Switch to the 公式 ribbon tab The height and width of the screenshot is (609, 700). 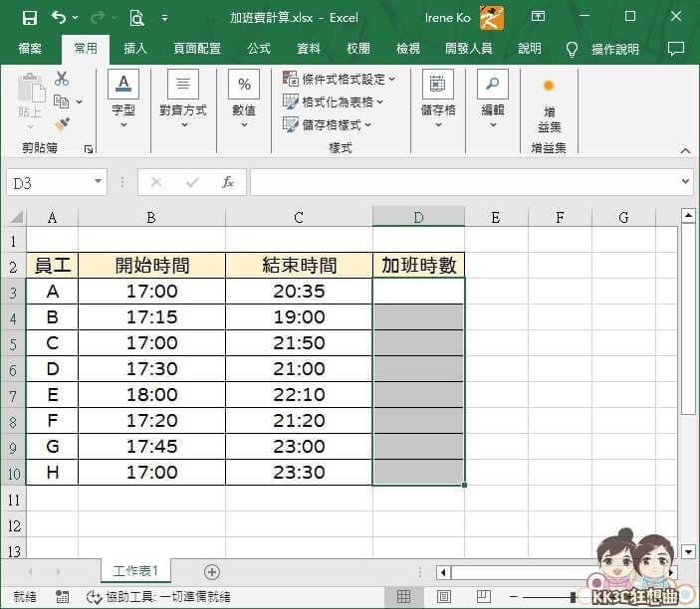pos(259,48)
